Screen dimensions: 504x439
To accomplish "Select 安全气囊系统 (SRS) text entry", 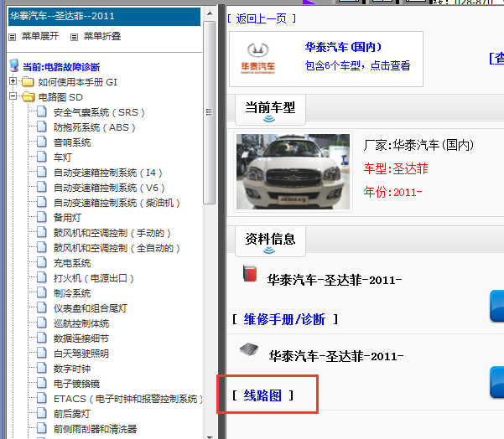I will 99,112.
